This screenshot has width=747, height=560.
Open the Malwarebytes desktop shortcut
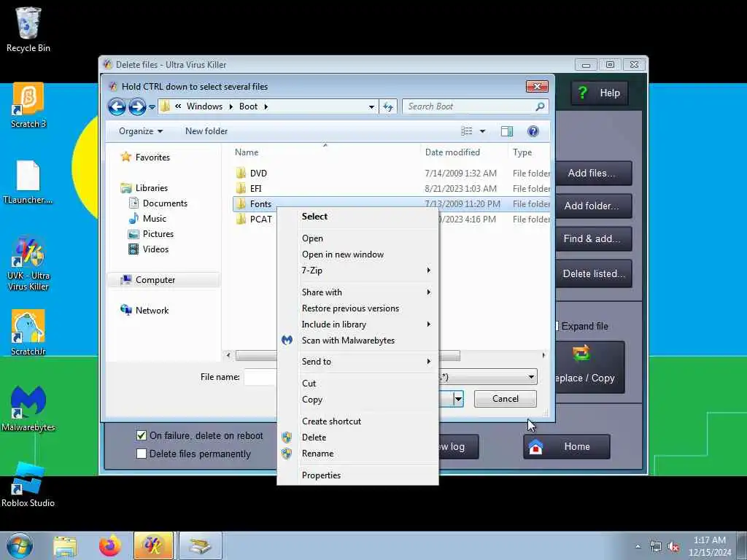click(x=28, y=408)
